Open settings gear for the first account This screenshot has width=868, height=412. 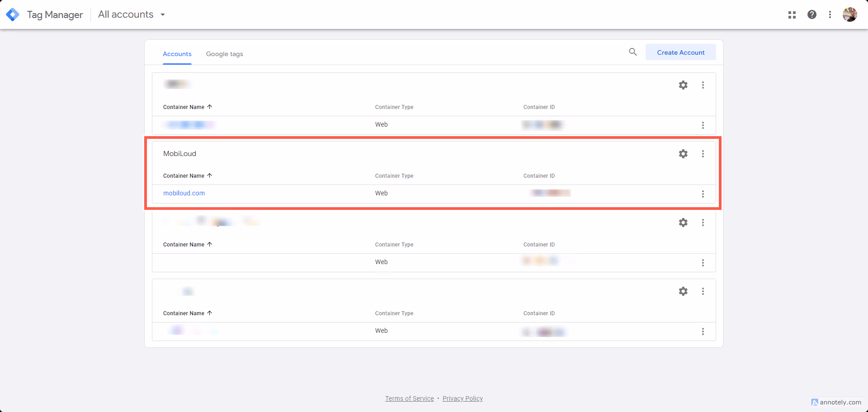click(x=683, y=85)
